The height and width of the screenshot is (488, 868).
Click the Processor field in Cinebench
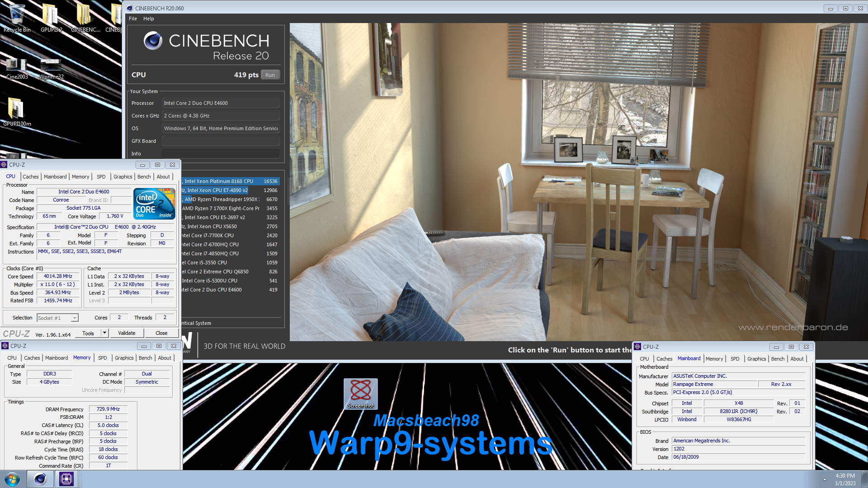[x=221, y=103]
